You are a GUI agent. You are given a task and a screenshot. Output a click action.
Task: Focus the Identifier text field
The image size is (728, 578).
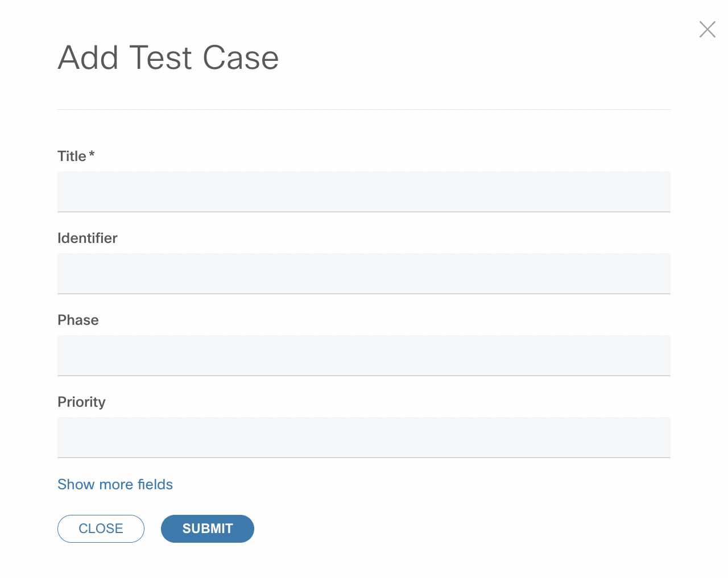coord(364,274)
